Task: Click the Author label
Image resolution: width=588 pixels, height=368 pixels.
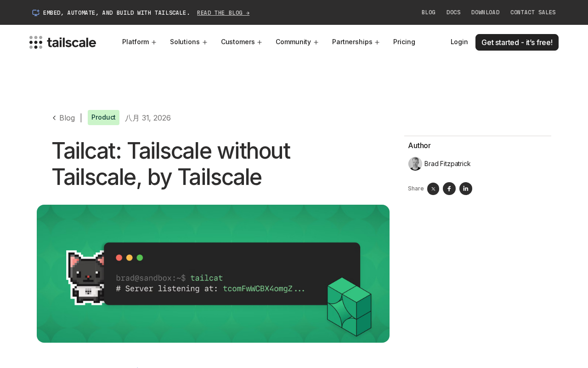Action: 419,145
